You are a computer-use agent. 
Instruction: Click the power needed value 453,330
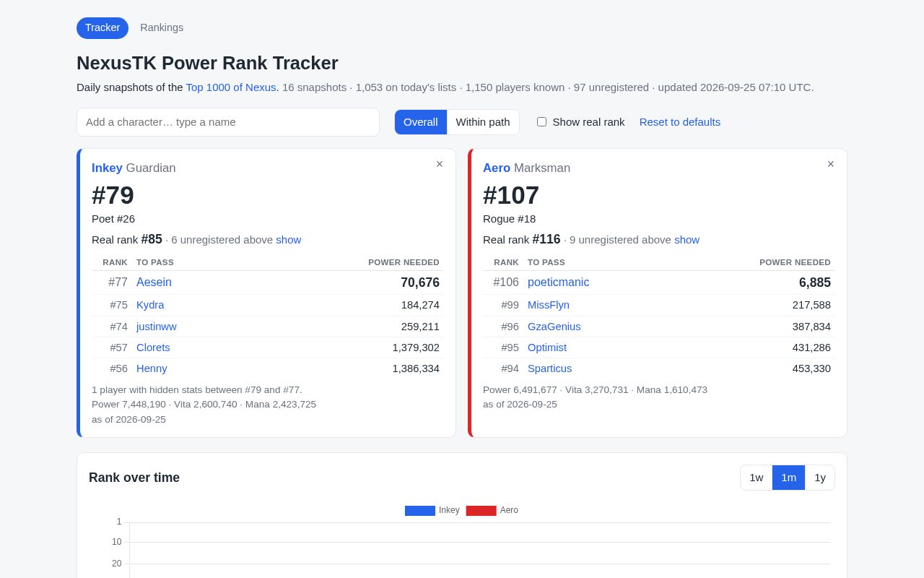click(x=811, y=368)
